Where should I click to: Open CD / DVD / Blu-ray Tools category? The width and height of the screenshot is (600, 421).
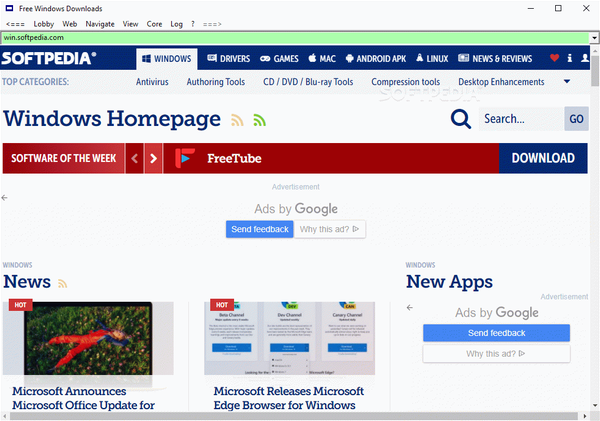coord(308,82)
